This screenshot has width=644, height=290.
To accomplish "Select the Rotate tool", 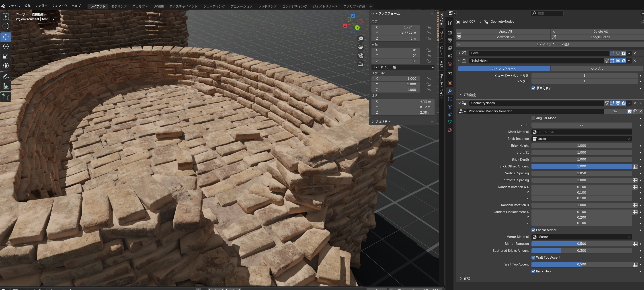I will [6, 46].
